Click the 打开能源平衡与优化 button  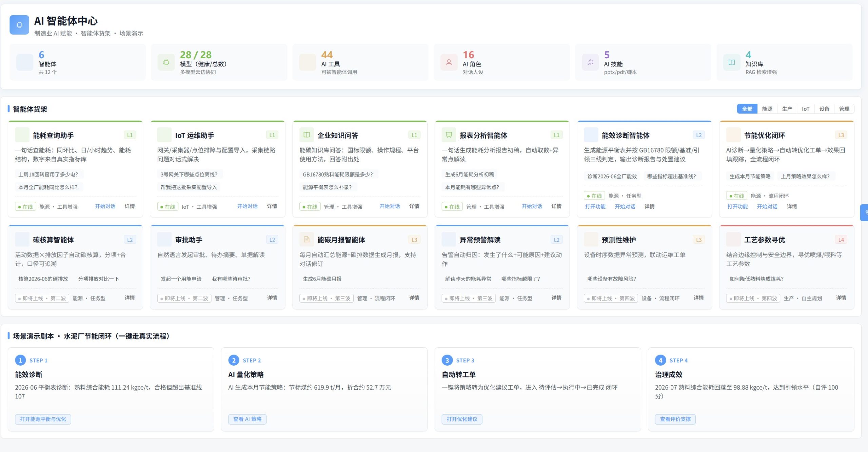coord(43,419)
